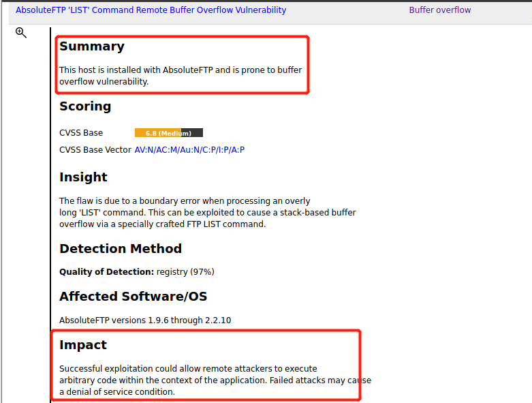Click 'overflow via a specially crafted FTP LIST command.' line
Image resolution: width=532 pixels, height=403 pixels.
point(163,224)
